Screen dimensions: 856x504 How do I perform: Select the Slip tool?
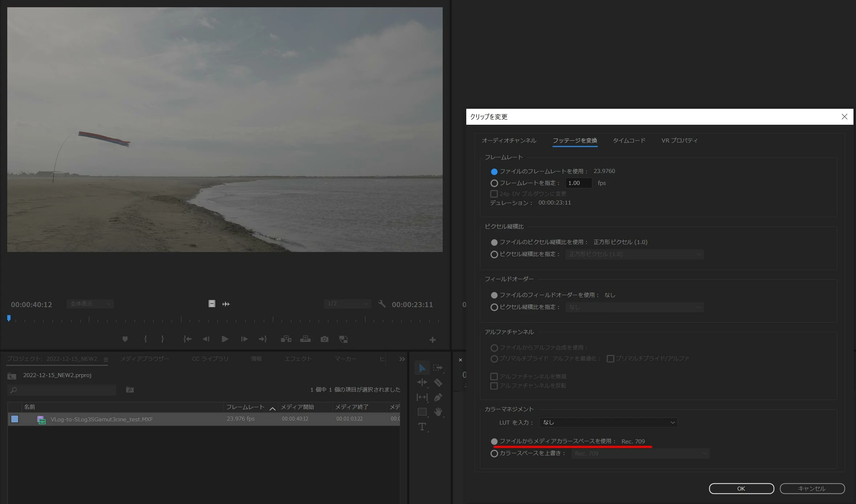[422, 397]
